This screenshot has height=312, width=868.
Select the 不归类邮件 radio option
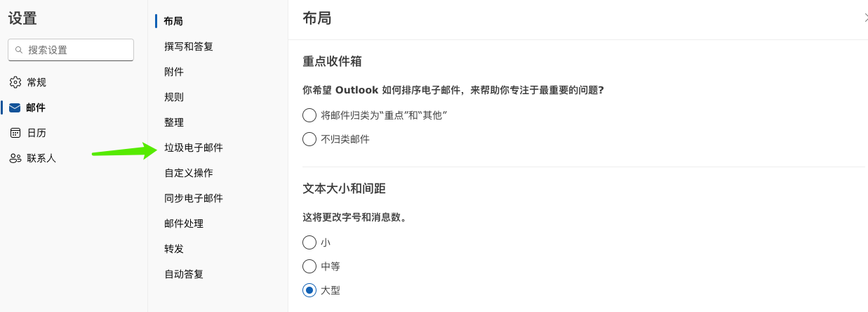coord(309,139)
